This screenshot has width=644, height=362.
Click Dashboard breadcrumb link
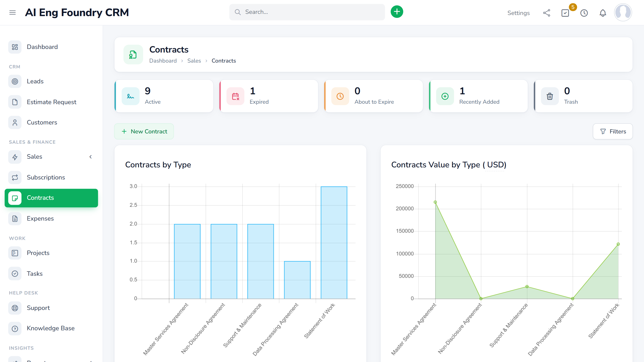point(163,61)
